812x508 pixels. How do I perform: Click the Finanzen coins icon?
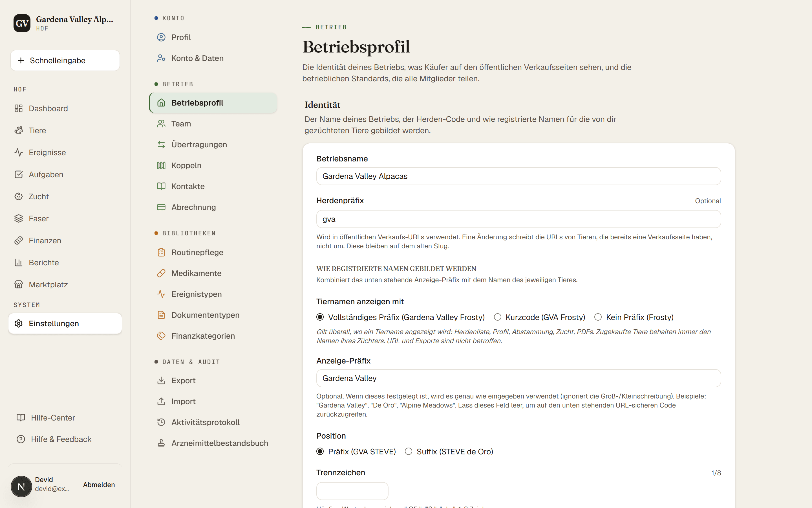click(x=18, y=240)
